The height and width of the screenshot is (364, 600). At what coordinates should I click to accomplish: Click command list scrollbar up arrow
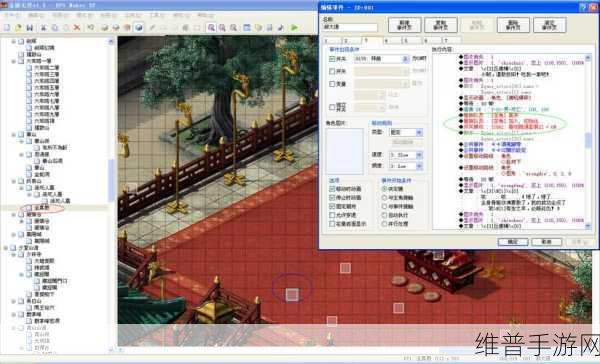(588, 58)
